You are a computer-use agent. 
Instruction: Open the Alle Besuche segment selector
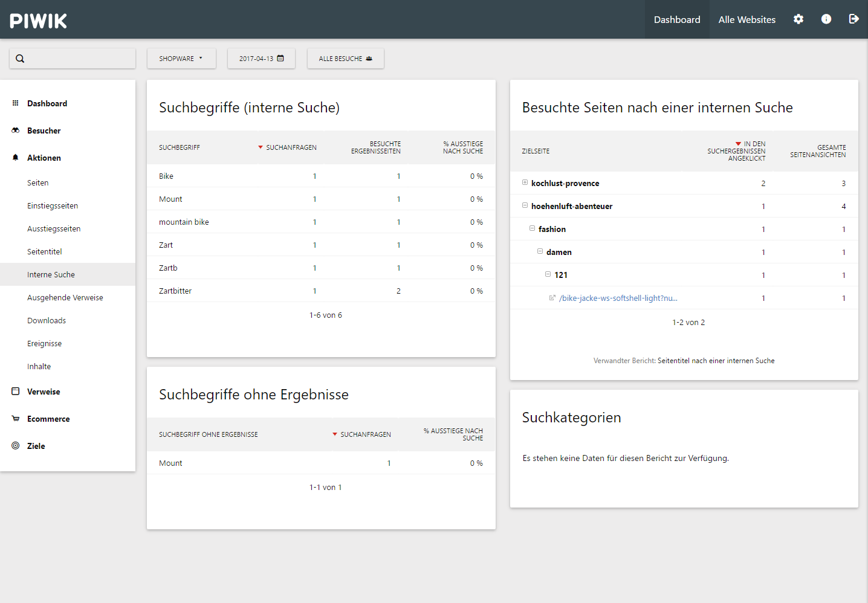pos(345,59)
